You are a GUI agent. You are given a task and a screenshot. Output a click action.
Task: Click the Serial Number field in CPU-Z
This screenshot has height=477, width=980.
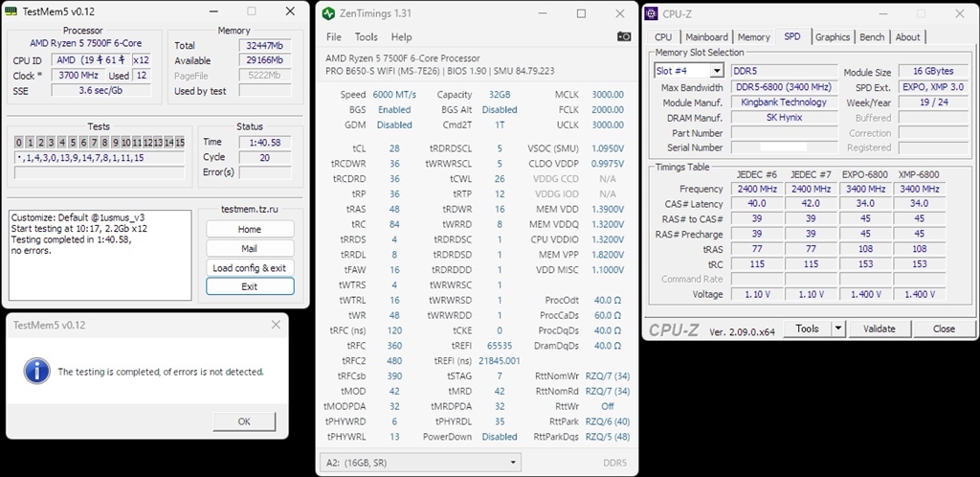[785, 148]
